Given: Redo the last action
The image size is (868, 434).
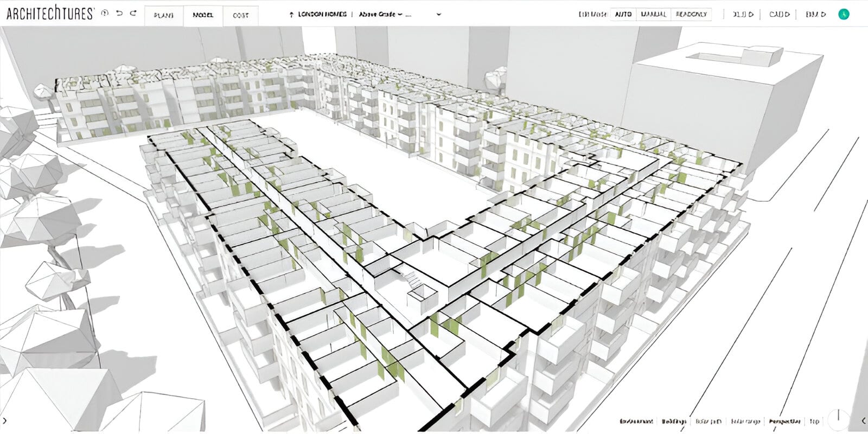Looking at the screenshot, I should pos(133,13).
